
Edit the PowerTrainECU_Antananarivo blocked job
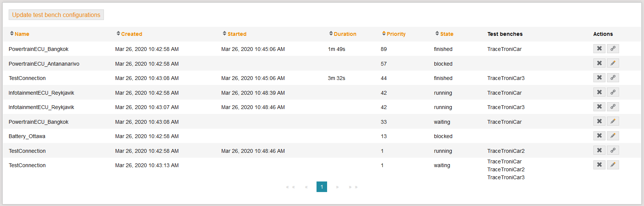[x=613, y=63]
